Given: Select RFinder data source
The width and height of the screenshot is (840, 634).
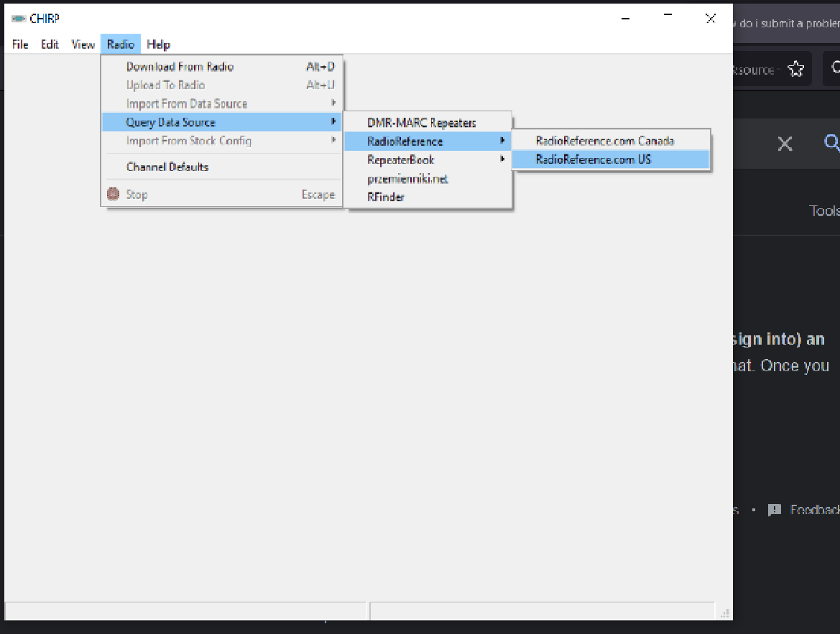Looking at the screenshot, I should (428, 197).
